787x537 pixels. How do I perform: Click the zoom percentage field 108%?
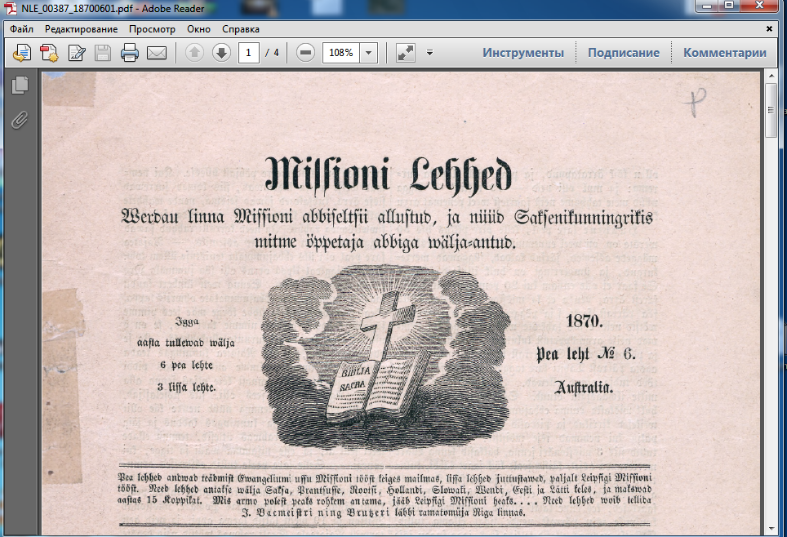pos(341,52)
